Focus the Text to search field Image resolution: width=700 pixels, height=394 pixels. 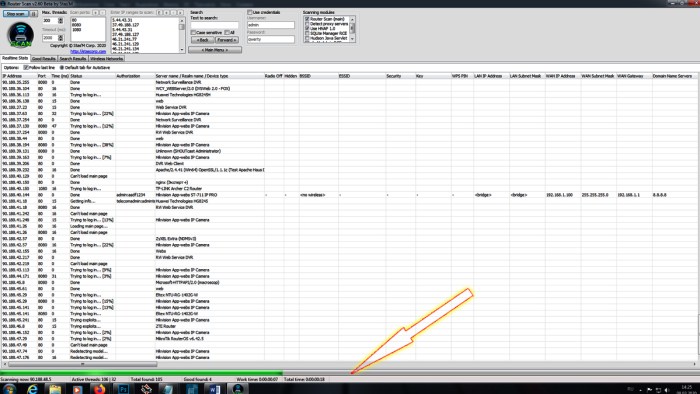(214, 25)
